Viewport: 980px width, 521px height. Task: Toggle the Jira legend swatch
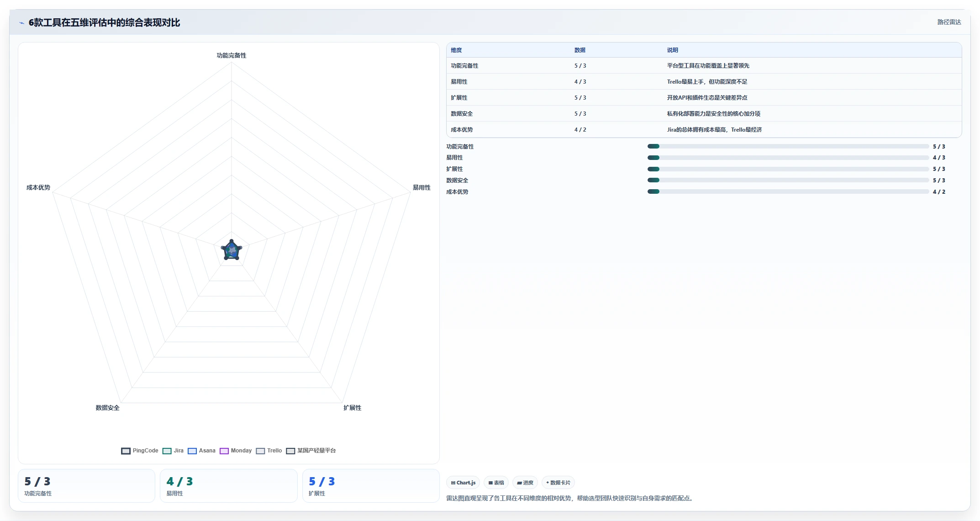pyautogui.click(x=167, y=451)
